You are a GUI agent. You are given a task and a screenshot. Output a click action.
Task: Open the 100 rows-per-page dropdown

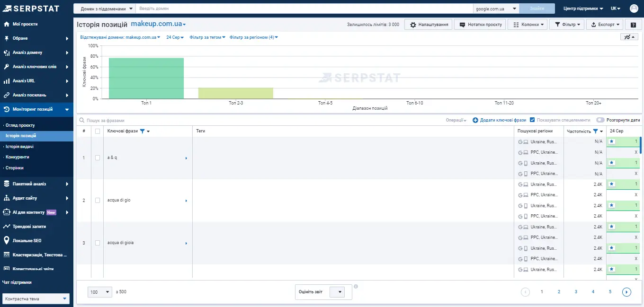(x=100, y=292)
